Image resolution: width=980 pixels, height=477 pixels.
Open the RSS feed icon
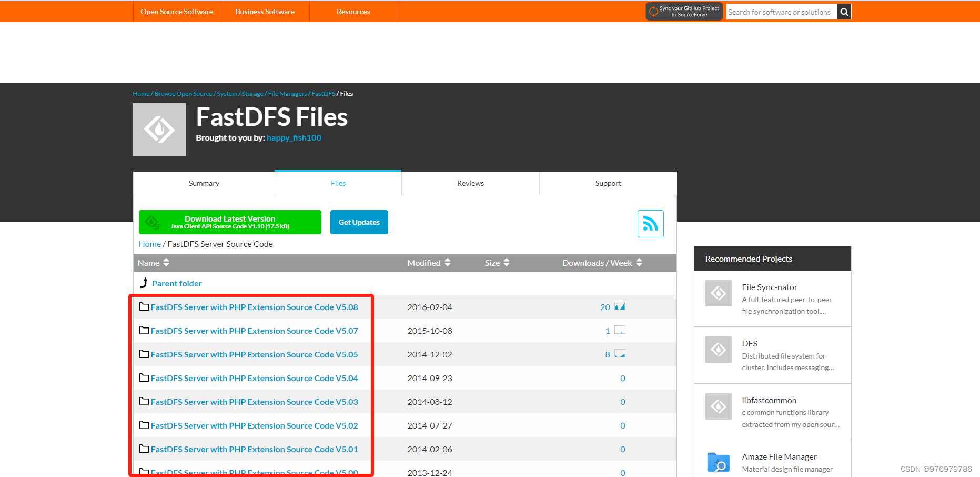point(651,223)
